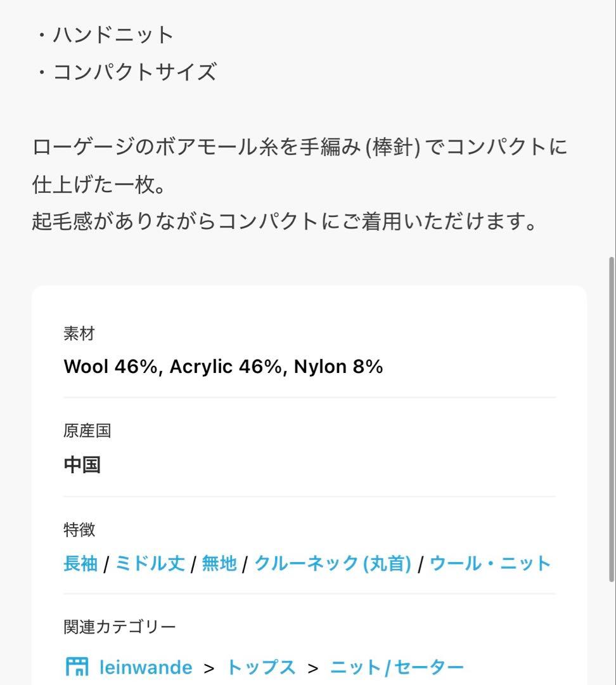Open the トップス category breadcrumb

261,667
